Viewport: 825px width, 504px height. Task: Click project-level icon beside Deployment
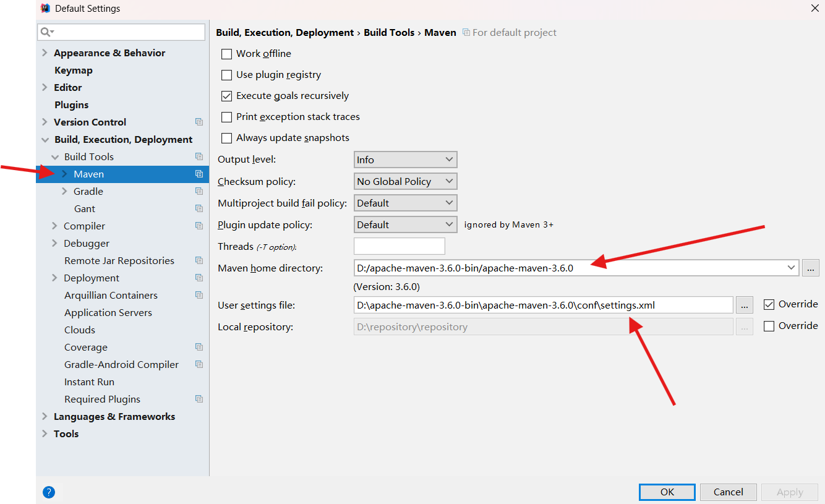click(x=199, y=278)
